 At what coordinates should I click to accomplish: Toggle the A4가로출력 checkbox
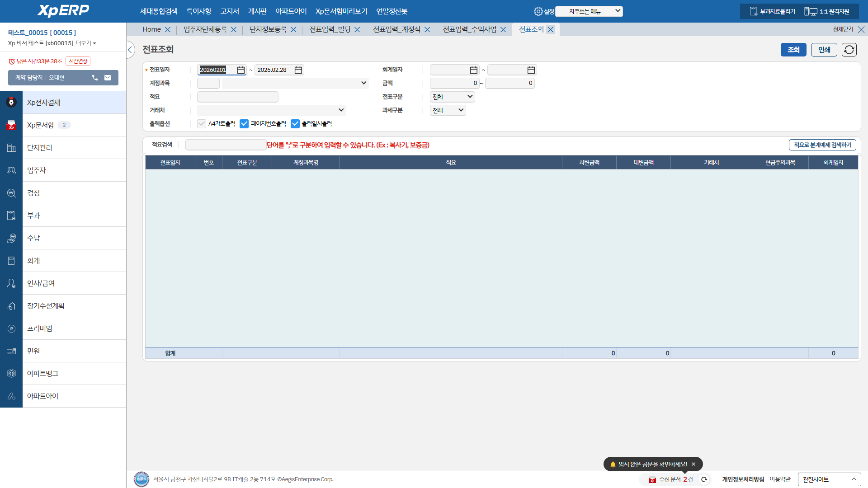pos(202,124)
